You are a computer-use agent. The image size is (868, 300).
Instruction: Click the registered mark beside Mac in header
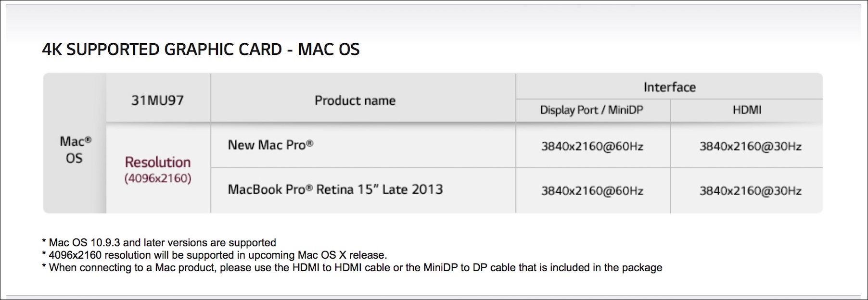pyautogui.click(x=88, y=139)
